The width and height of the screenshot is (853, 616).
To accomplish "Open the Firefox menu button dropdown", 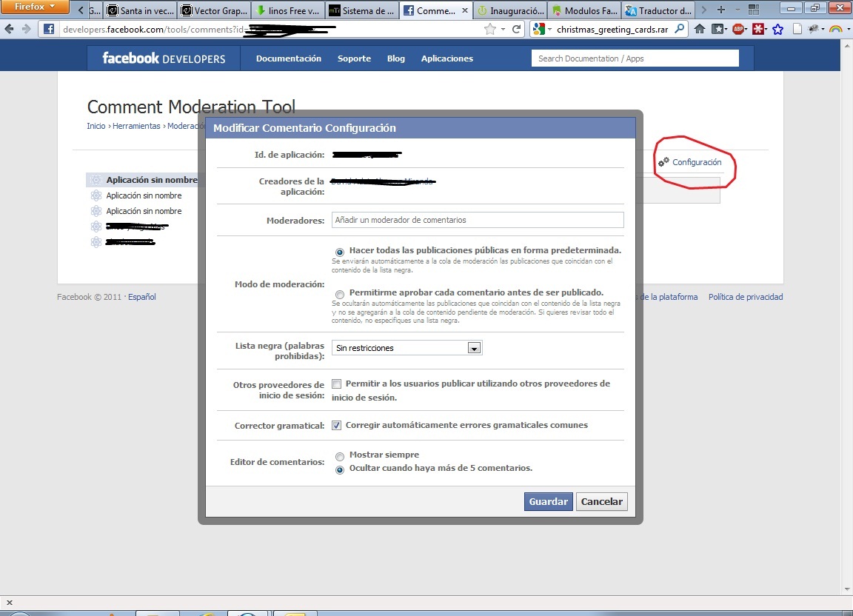I will pos(35,7).
